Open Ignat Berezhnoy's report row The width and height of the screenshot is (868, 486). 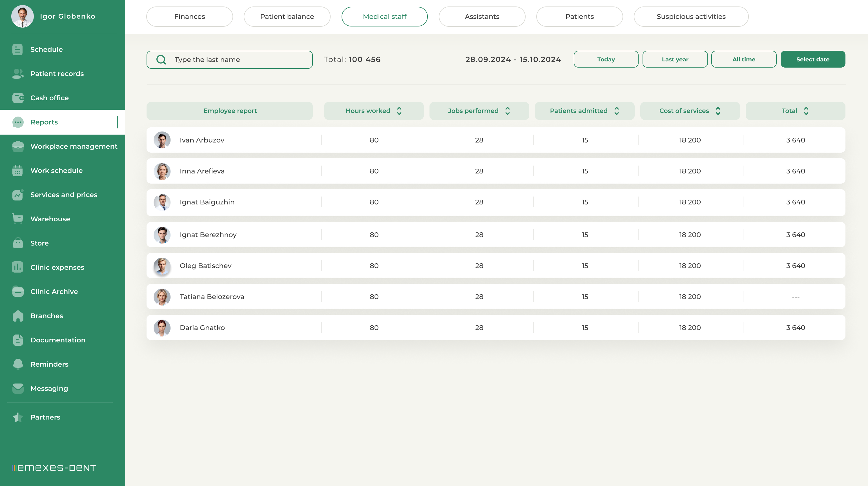[496, 235]
